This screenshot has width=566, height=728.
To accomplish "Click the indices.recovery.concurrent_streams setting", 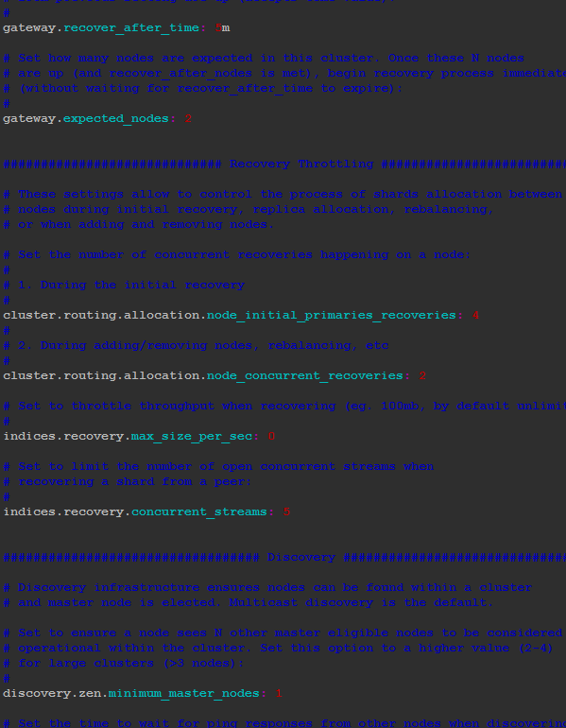I will click(135, 512).
